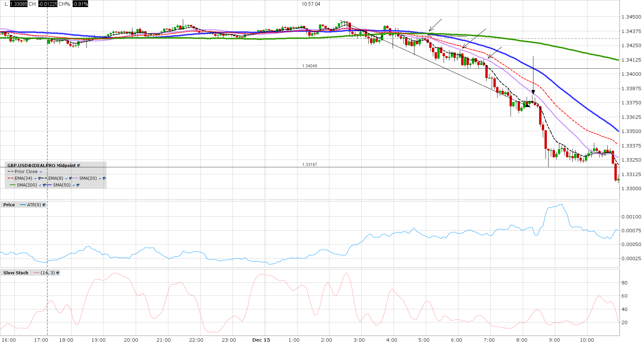The image size is (644, 345).
Task: Click the Slow Stoch panel title
Action: (x=16, y=273)
